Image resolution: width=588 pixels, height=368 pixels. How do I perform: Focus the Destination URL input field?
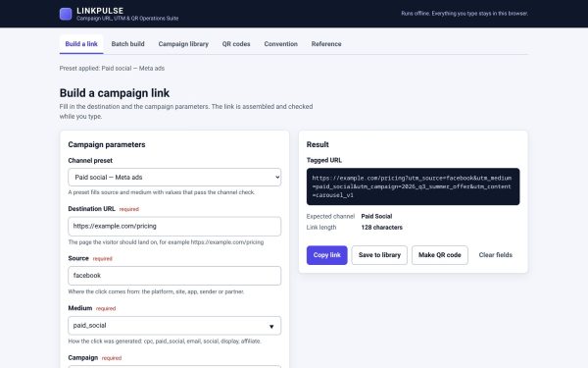point(174,227)
